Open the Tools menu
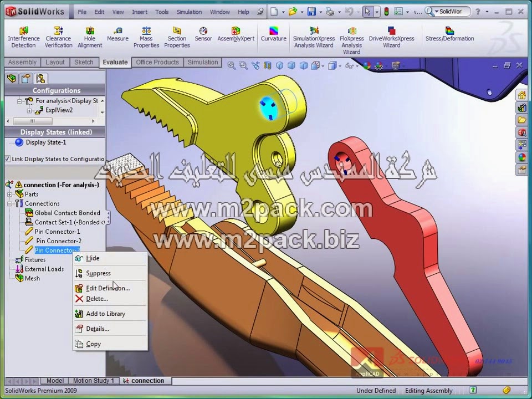The image size is (532, 399). coord(162,12)
